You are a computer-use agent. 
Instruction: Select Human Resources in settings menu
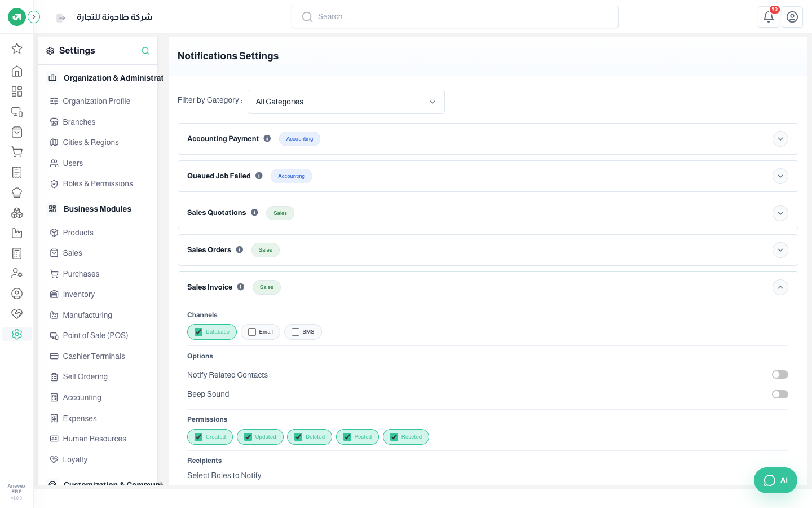pyautogui.click(x=94, y=439)
